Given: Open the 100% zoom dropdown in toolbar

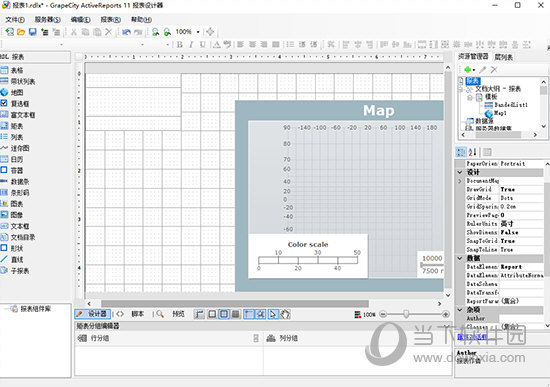Looking at the screenshot, I should point(198,32).
